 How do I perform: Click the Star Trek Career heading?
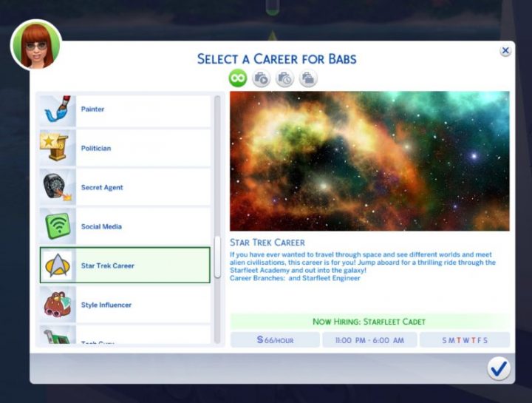coord(267,243)
